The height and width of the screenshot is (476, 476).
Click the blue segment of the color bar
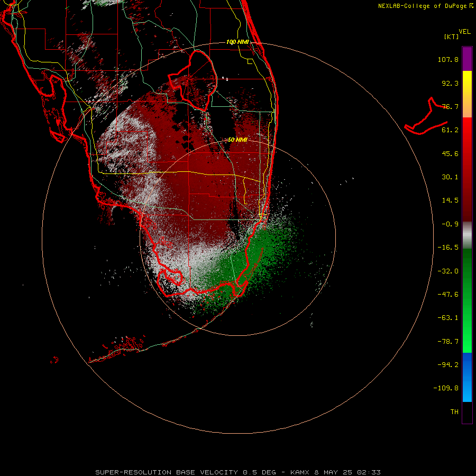coord(467,377)
